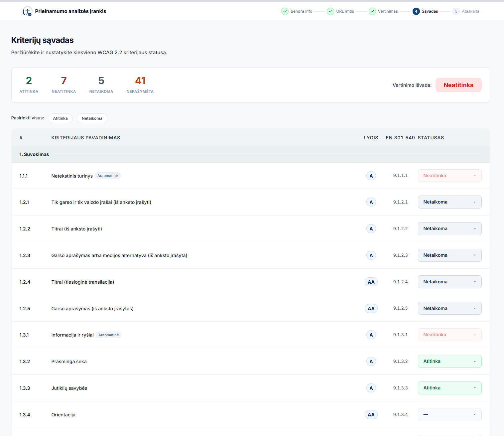
Task: Click the Automatinė tag next to Netekstinis turinys
Action: pos(108,176)
